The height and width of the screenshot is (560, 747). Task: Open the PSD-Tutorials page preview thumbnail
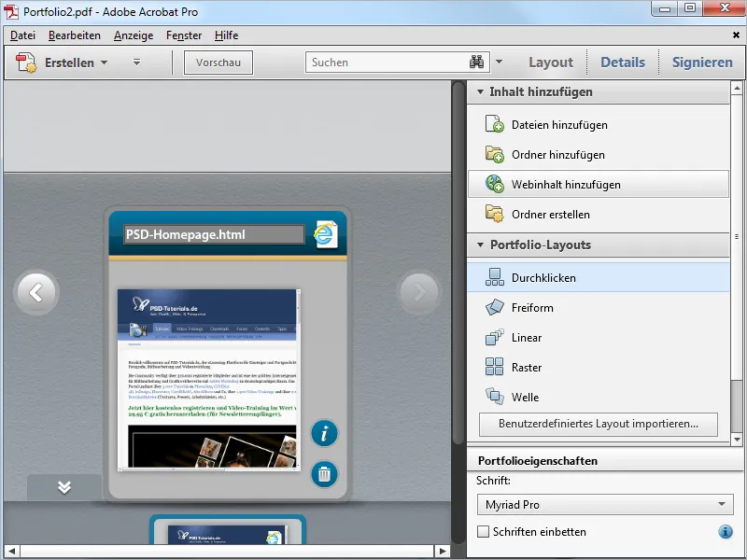tap(208, 380)
